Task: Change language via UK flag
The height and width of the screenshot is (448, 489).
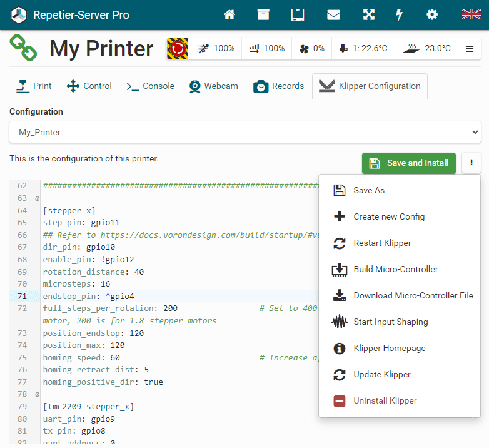Action: pos(471,14)
